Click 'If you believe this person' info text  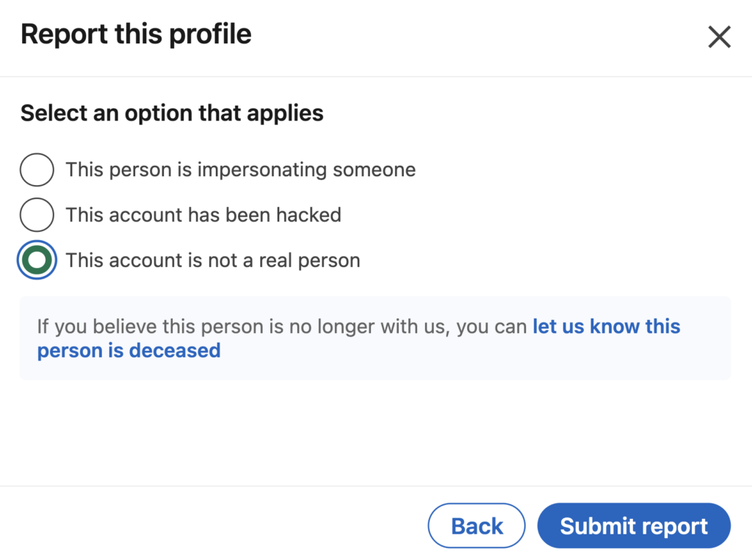[x=282, y=327]
